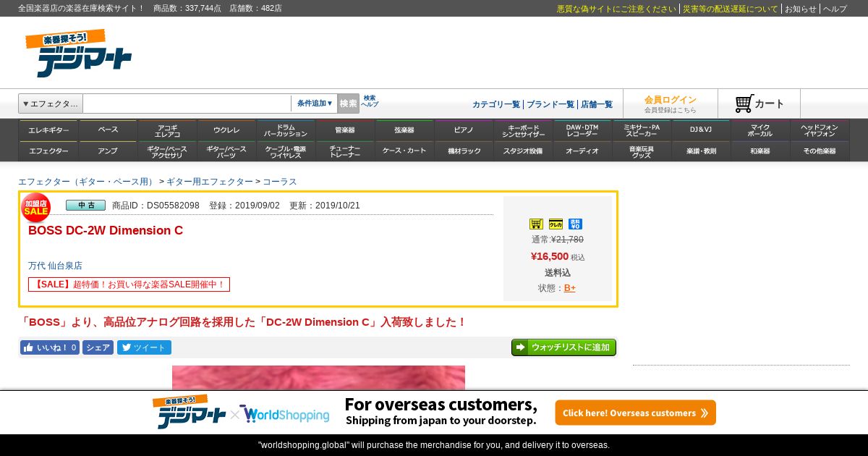
Task: Select the ベース category tab
Action: (108, 130)
